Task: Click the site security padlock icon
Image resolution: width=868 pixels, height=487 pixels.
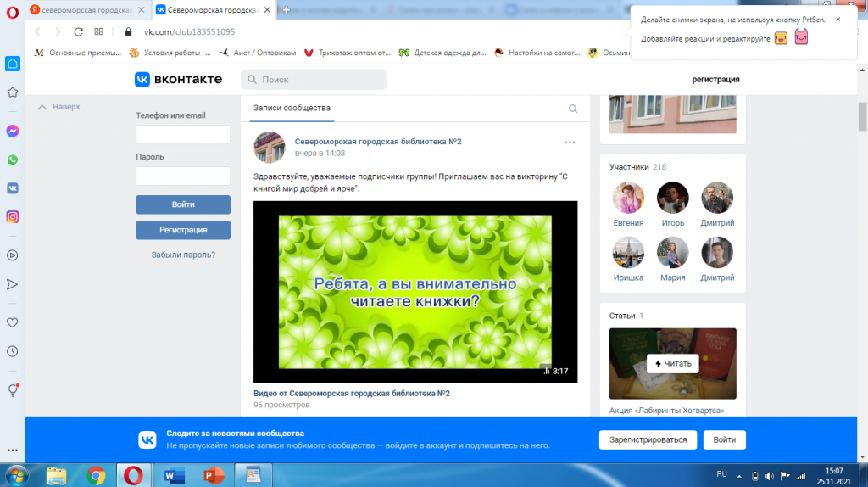Action: point(129,32)
